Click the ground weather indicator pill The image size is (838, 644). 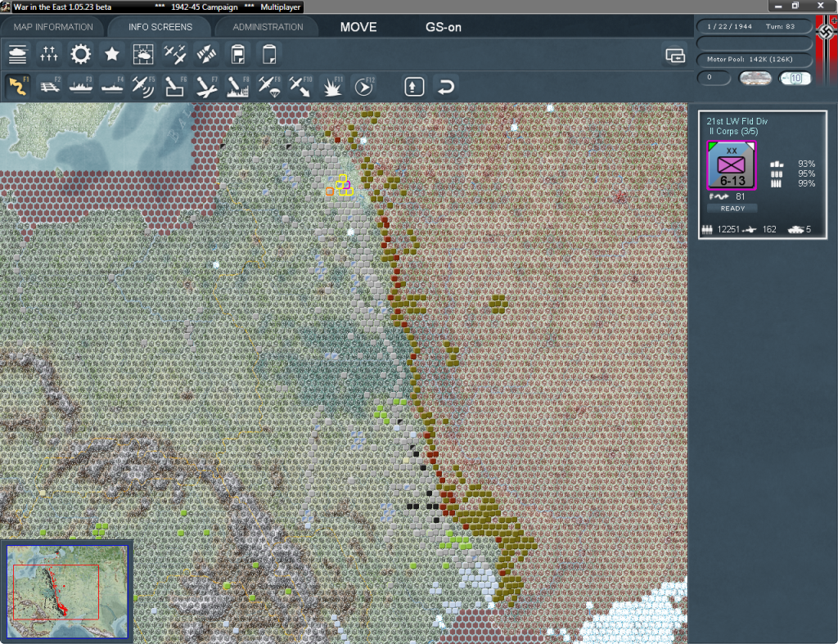755,78
